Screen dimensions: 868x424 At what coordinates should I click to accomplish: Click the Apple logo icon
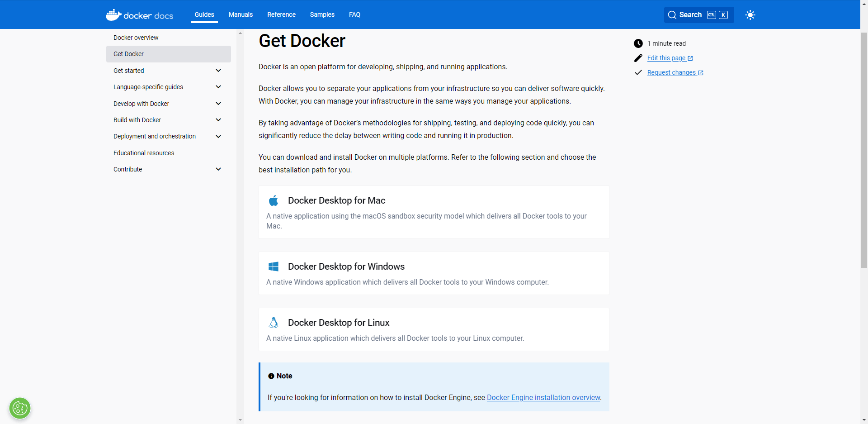click(x=274, y=200)
